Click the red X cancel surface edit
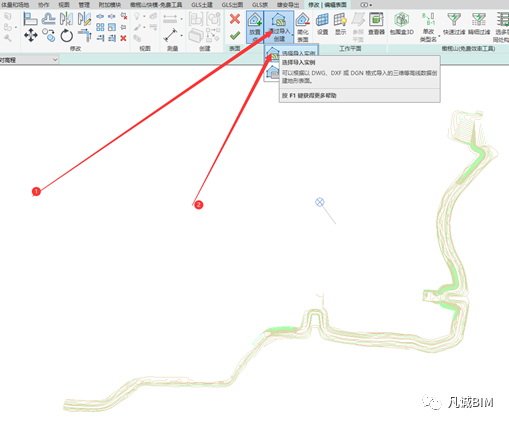Image resolution: width=509 pixels, height=424 pixels. [x=235, y=19]
